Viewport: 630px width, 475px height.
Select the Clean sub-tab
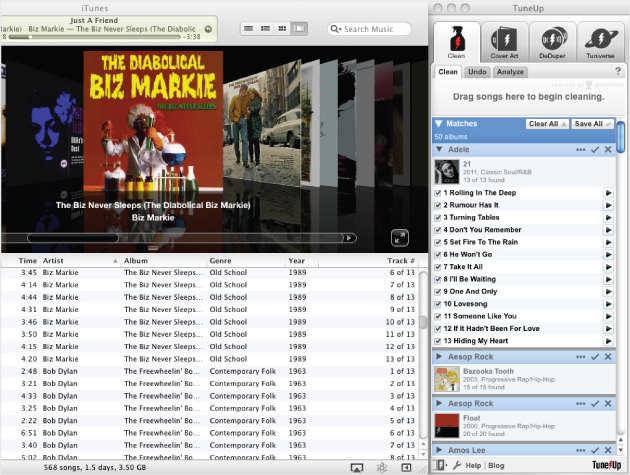click(448, 72)
